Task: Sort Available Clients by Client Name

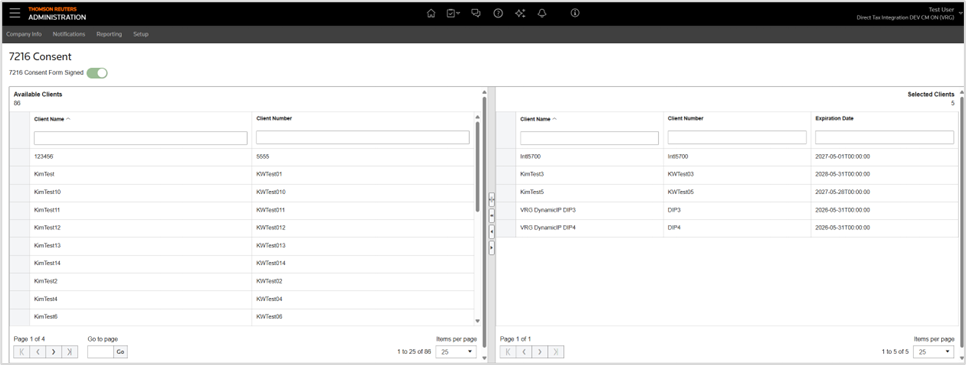Action: 52,119
